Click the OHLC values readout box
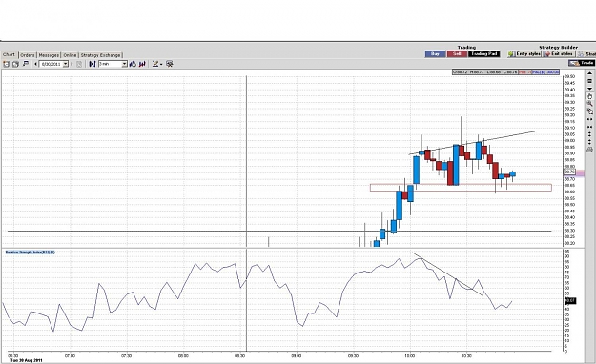The height and width of the screenshot is (364, 596). (x=485, y=72)
